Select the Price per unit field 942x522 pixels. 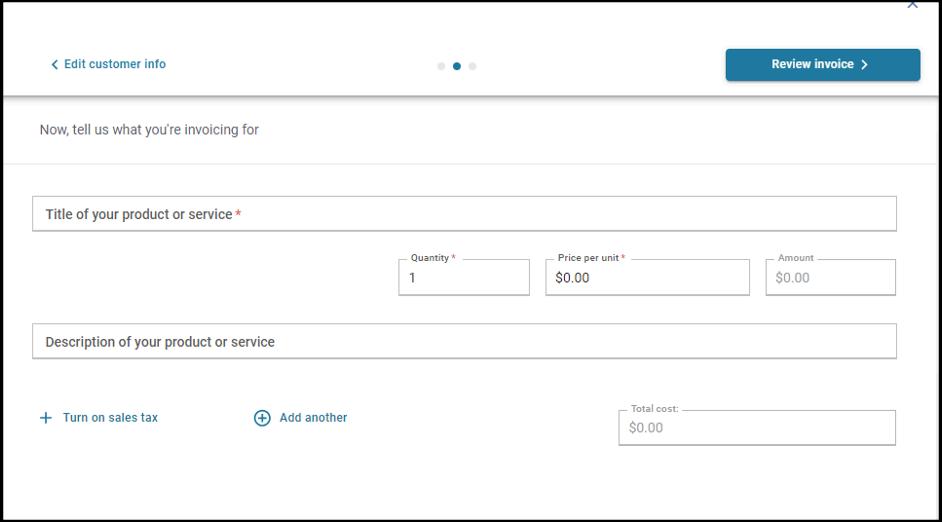(647, 278)
